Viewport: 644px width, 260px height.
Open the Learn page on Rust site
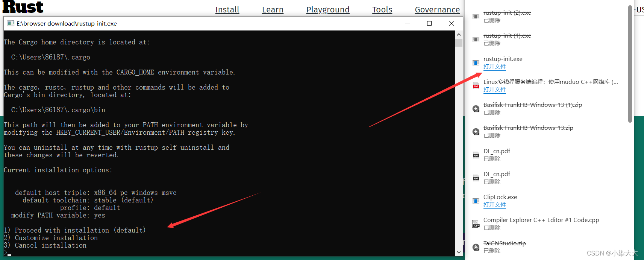(273, 10)
